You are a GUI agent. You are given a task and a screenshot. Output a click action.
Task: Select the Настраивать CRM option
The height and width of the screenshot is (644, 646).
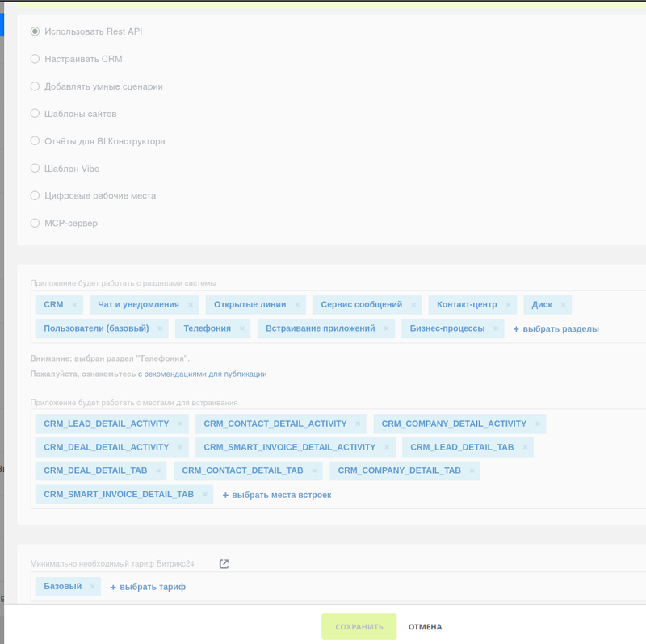[x=34, y=58]
